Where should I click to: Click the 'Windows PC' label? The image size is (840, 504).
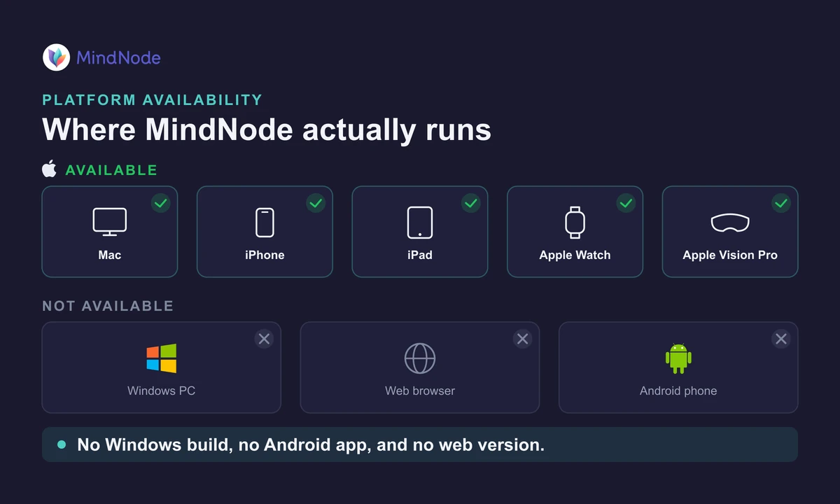(162, 391)
